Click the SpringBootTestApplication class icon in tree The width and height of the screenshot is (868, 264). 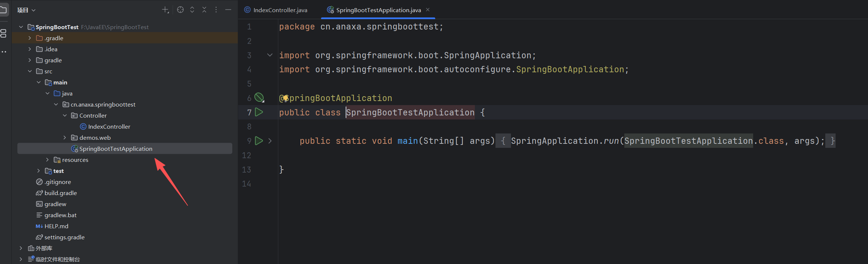(x=74, y=149)
